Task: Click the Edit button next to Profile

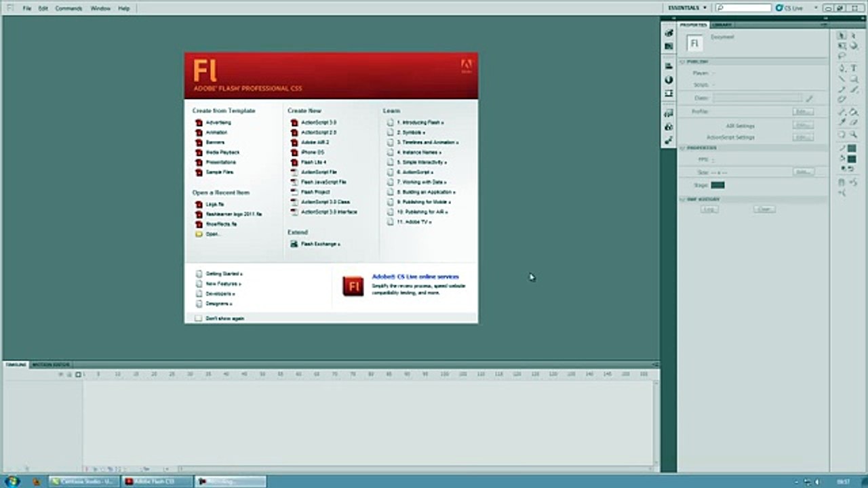Action: point(803,112)
